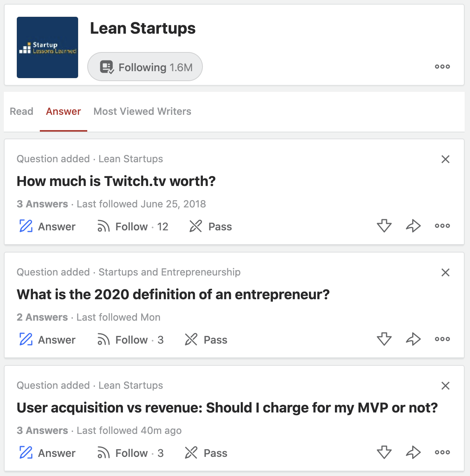Open Lean Startups topic options menu

[442, 67]
